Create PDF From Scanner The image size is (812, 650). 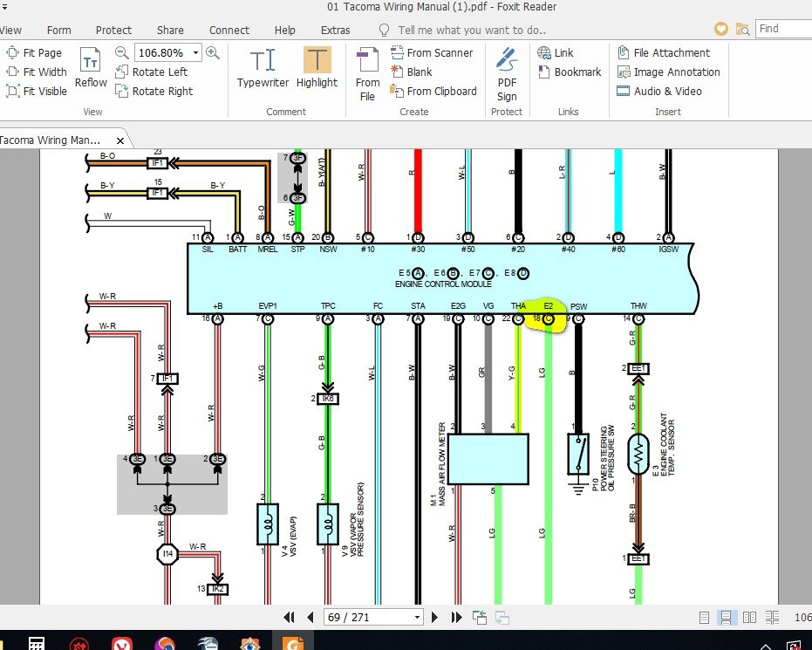pos(432,53)
